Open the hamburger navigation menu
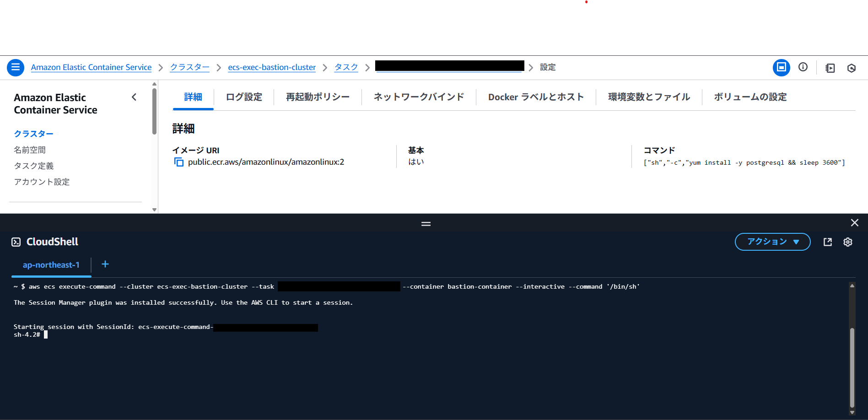The width and height of the screenshot is (868, 420). (16, 68)
